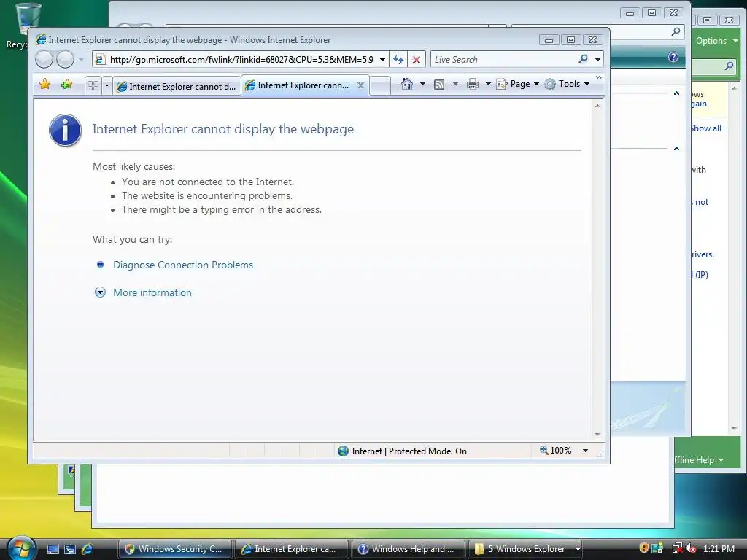Open the Page menu
747x560 pixels.
[x=517, y=84]
